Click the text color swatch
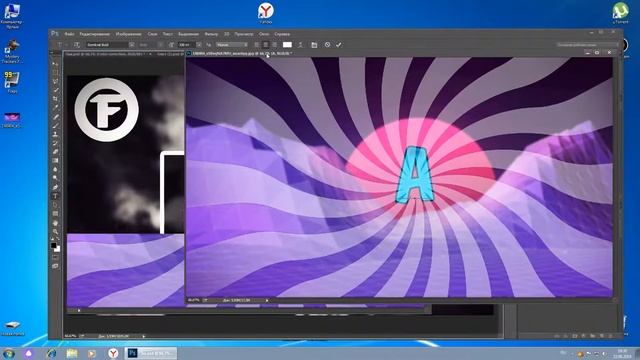640x360 pixels. (287, 45)
